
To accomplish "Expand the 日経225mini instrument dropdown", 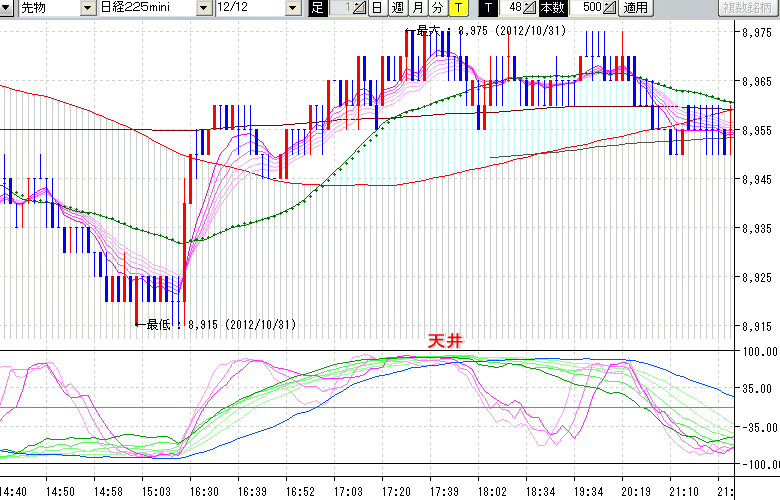I will [205, 8].
